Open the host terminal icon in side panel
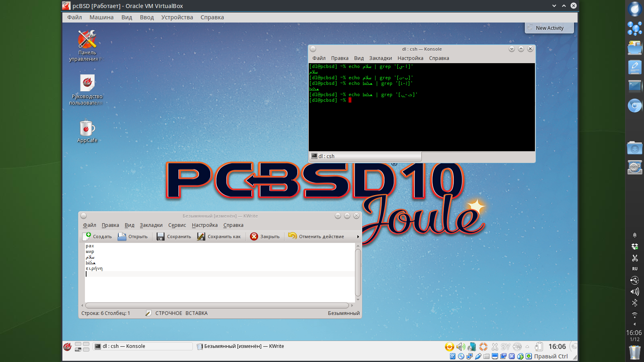The image size is (644, 362). (x=635, y=86)
